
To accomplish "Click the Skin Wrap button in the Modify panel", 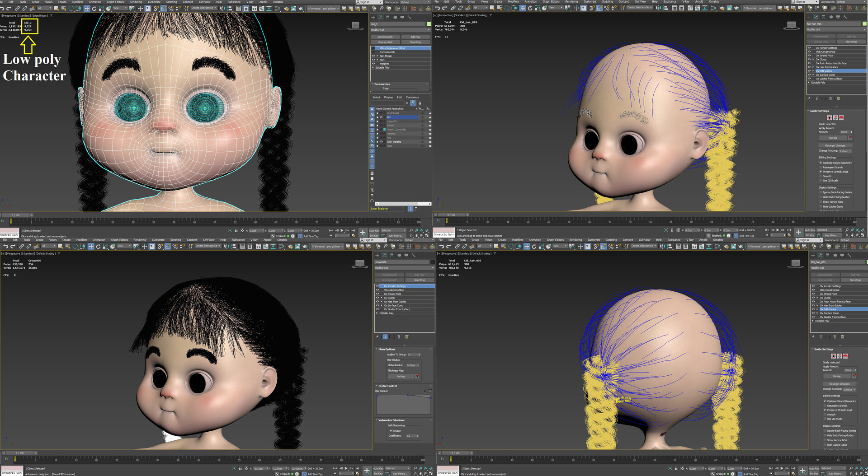I will point(851,42).
